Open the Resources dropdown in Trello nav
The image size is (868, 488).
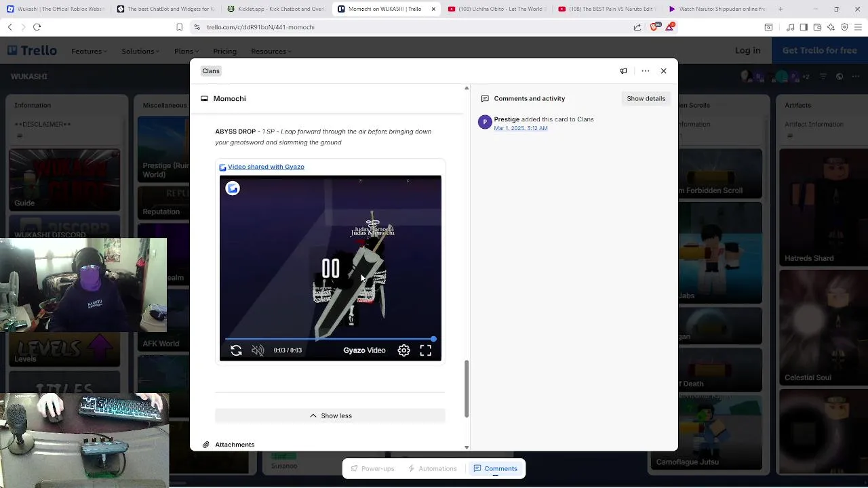point(271,51)
